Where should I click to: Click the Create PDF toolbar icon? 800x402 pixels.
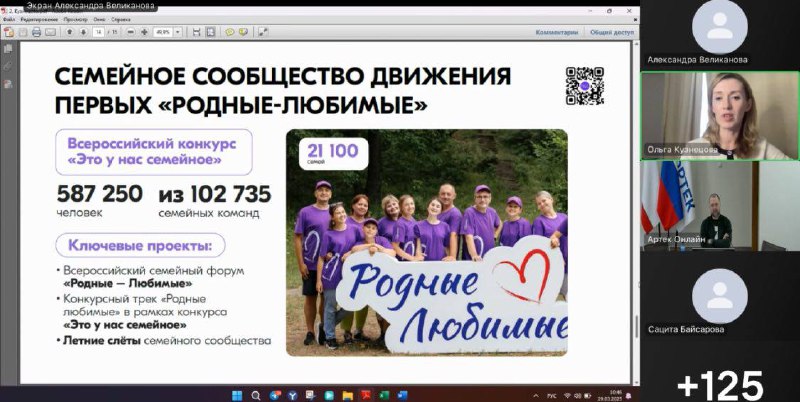(9, 32)
